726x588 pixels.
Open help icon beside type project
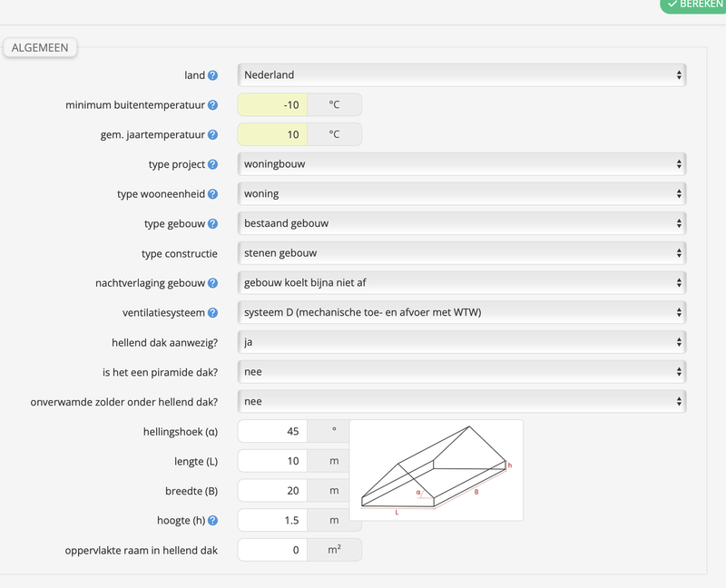(x=212, y=165)
